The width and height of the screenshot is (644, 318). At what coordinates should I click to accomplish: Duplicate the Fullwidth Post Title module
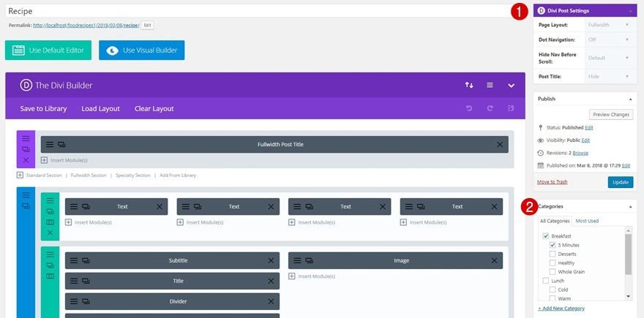click(x=61, y=145)
